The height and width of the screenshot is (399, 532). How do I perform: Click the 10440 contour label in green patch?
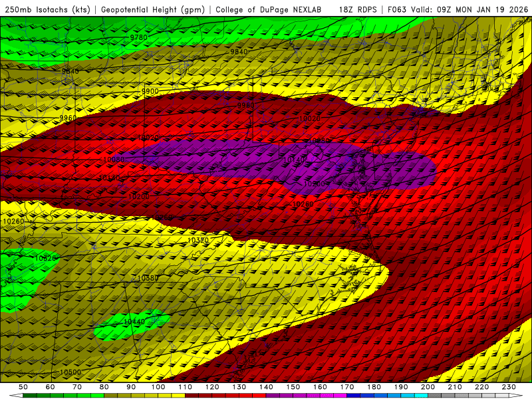tap(134, 322)
